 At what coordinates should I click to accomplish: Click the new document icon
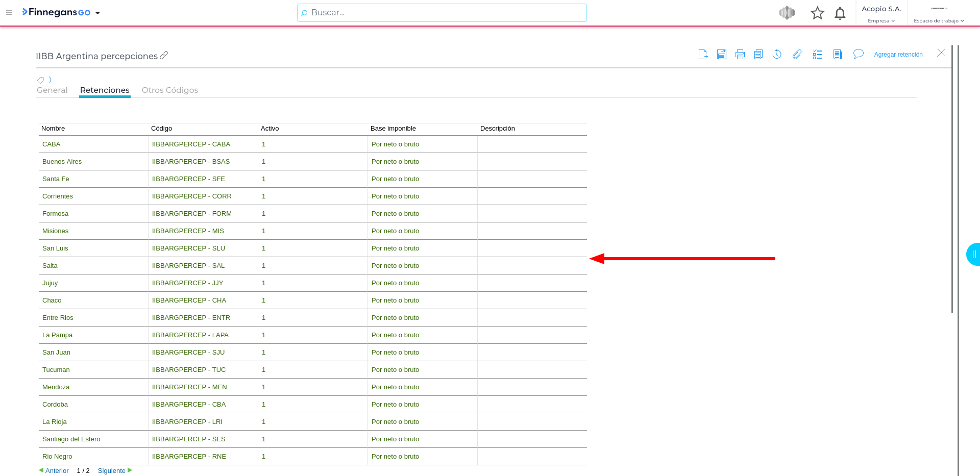(703, 55)
